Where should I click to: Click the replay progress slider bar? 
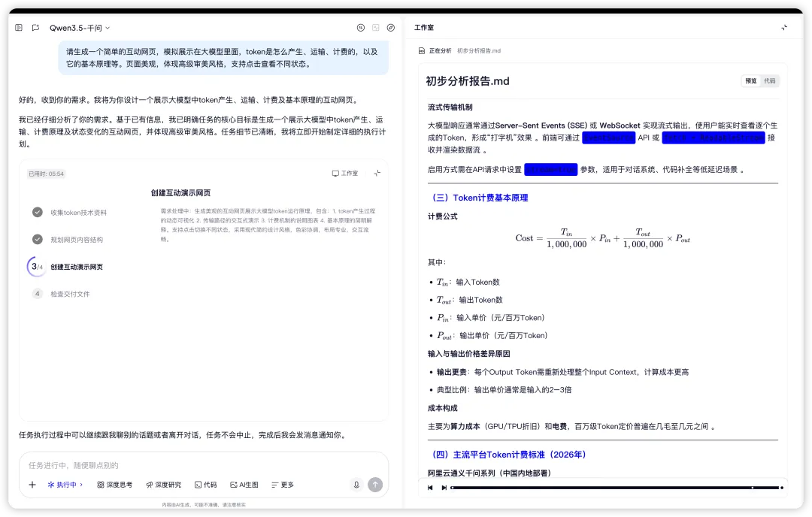(615, 488)
